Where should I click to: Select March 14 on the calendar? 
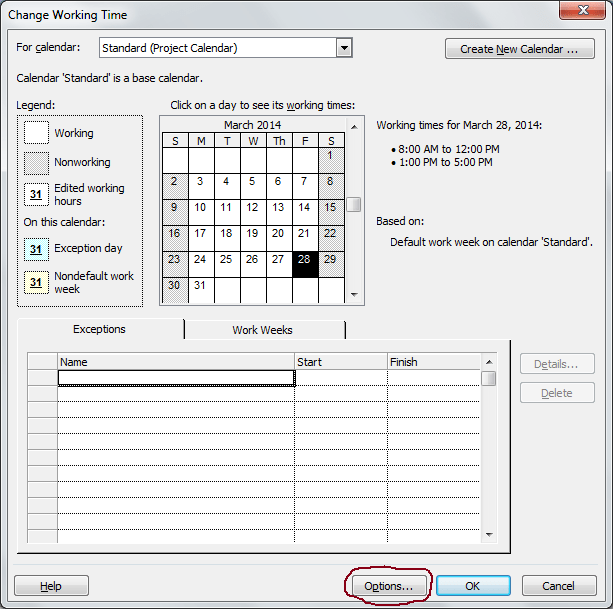coord(305,213)
